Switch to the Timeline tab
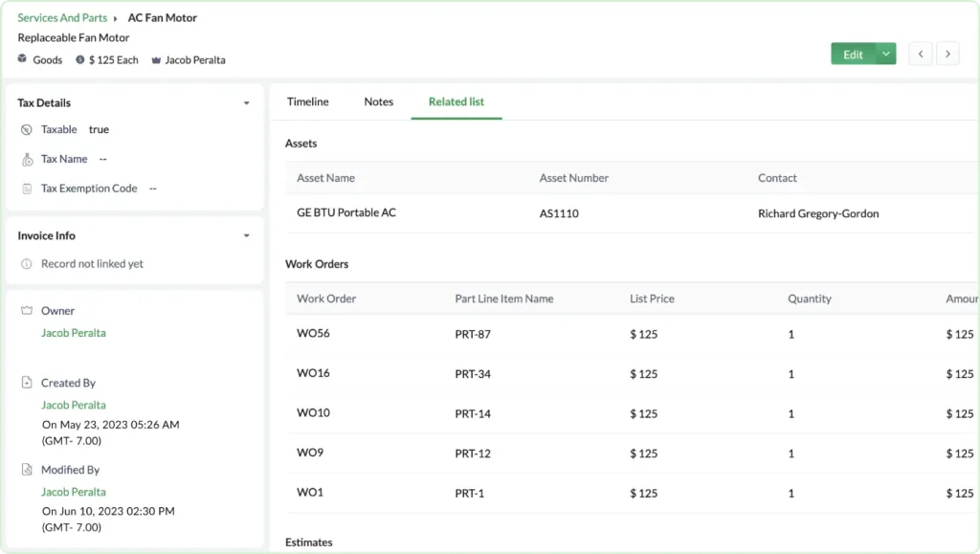The height and width of the screenshot is (554, 980). tap(307, 101)
